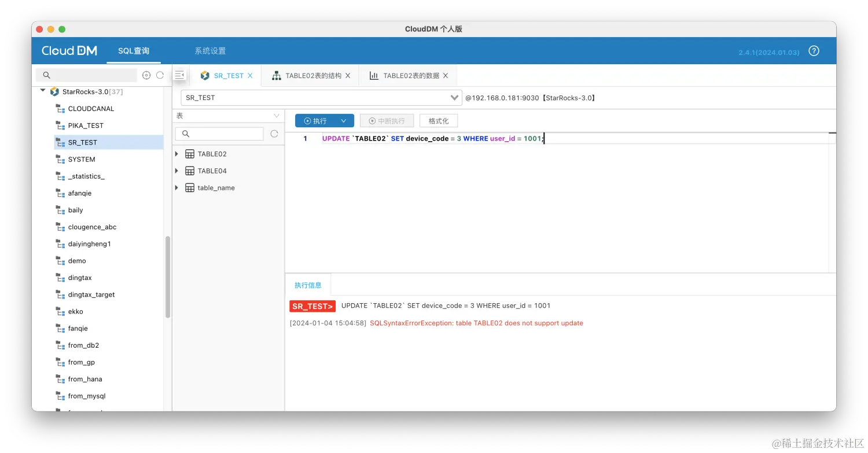
Task: Collapse the sidebar panel toggle icon
Action: [x=179, y=75]
